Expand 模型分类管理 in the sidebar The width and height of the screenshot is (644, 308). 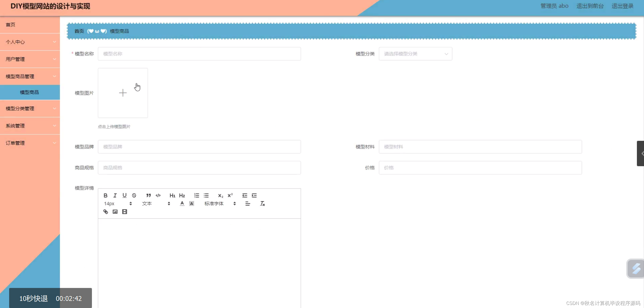[x=30, y=109]
